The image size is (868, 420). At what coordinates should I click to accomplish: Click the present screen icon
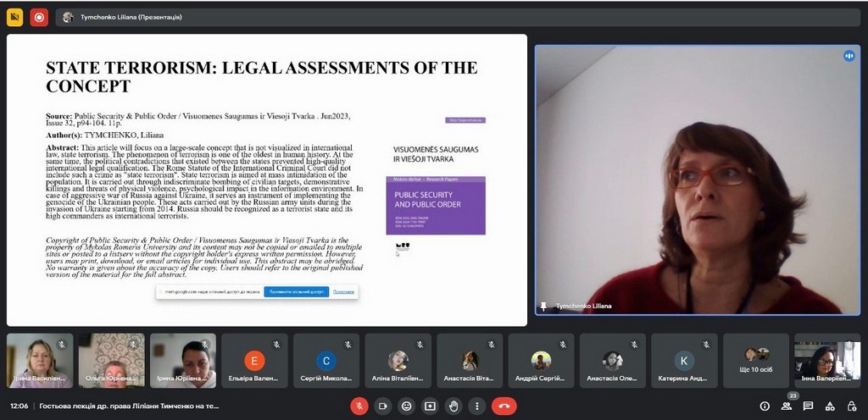point(430,406)
